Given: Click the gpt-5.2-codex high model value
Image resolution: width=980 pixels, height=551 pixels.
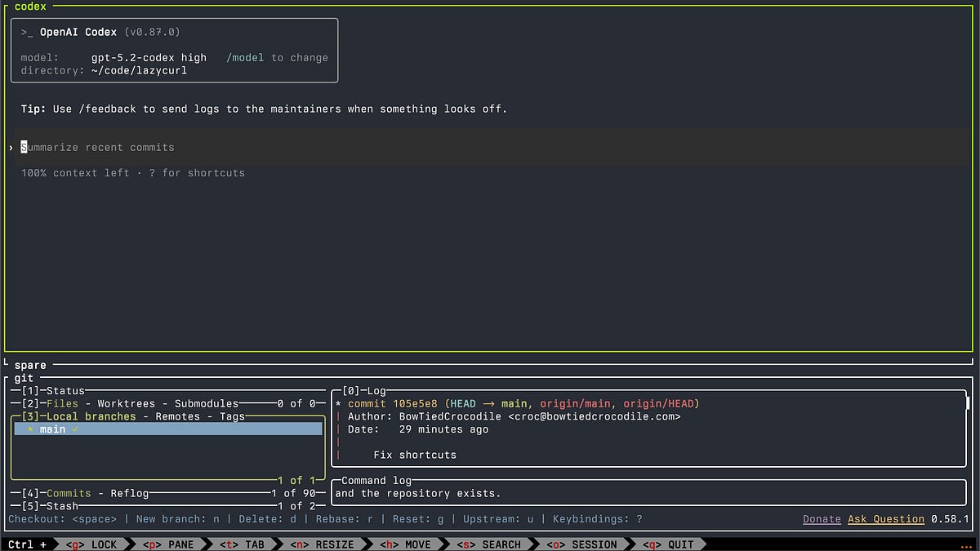Looking at the screenshot, I should click(149, 57).
